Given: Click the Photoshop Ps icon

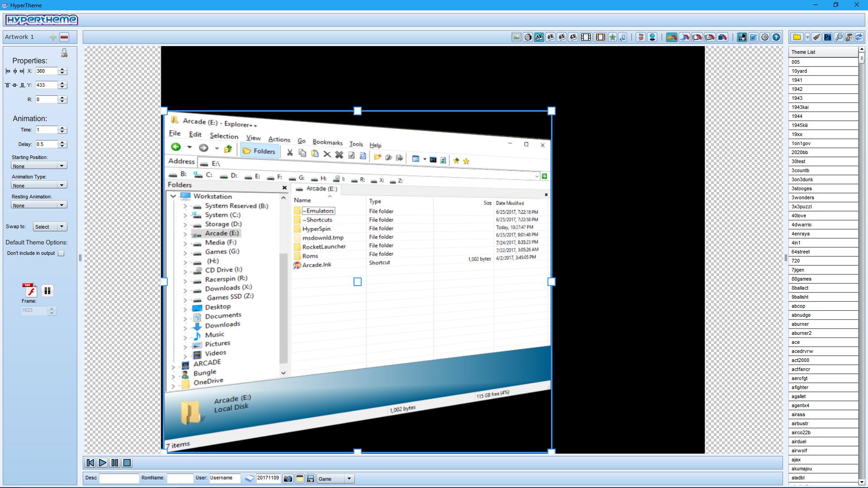Looking at the screenshot, I should pyautogui.click(x=828, y=38).
